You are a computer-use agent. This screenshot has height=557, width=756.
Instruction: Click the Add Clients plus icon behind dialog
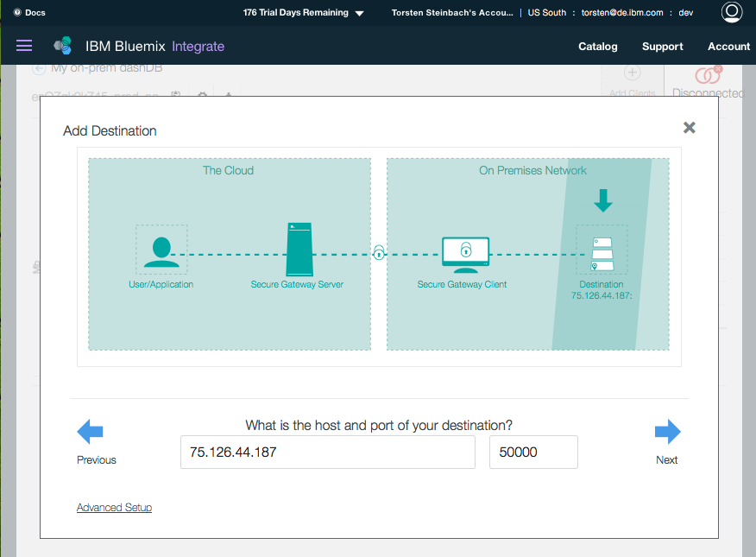tap(632, 73)
